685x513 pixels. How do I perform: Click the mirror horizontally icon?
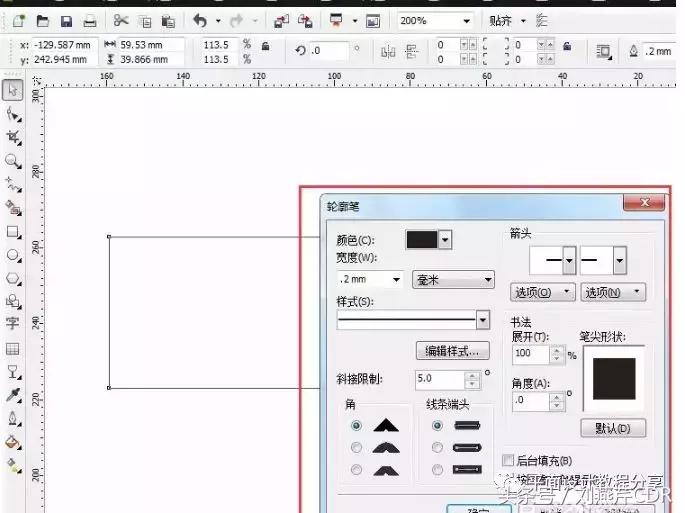pyautogui.click(x=388, y=52)
